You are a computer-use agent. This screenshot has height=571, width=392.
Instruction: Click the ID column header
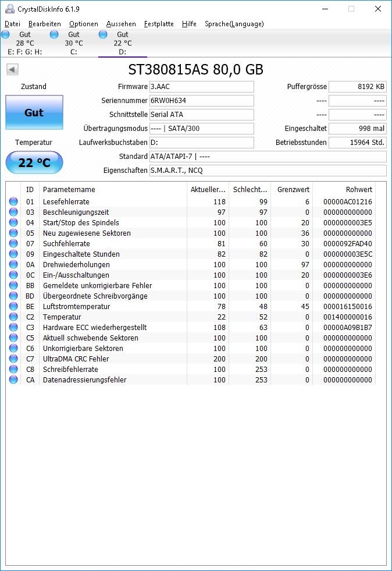(30, 189)
